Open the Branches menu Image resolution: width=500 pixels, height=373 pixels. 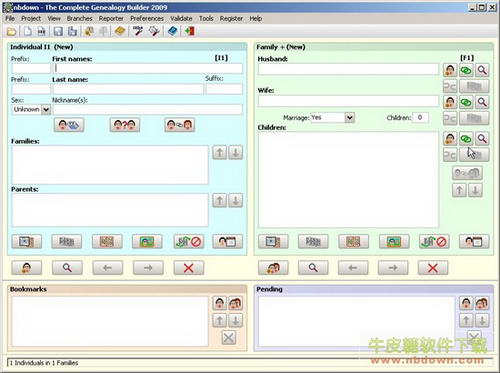79,19
